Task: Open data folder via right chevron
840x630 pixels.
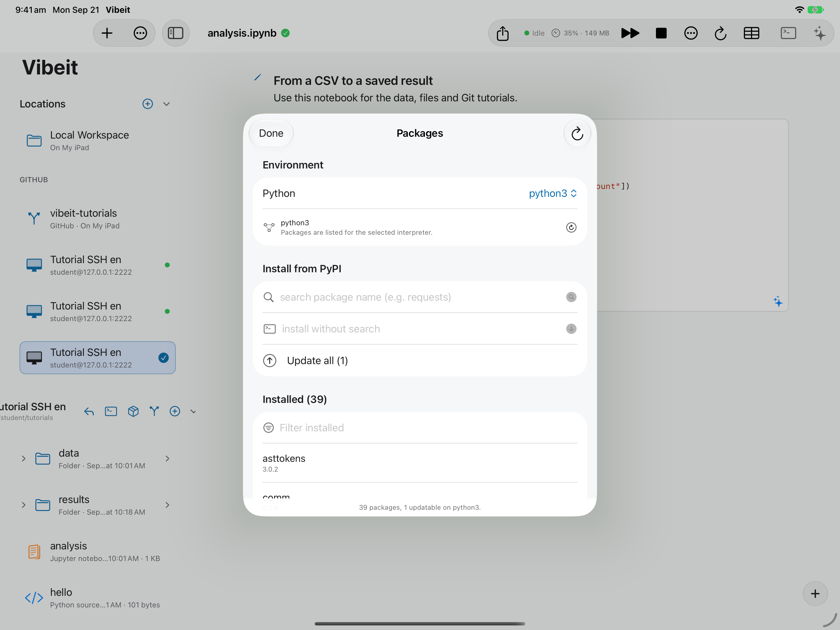Action: (168, 459)
